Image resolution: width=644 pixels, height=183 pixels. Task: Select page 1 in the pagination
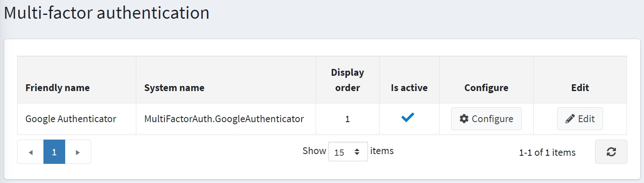tap(54, 152)
